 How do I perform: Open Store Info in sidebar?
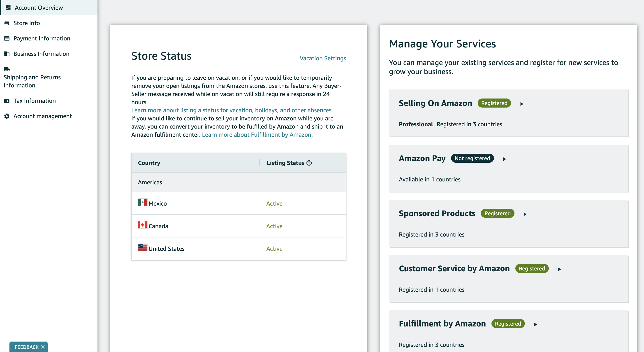pyautogui.click(x=49, y=23)
